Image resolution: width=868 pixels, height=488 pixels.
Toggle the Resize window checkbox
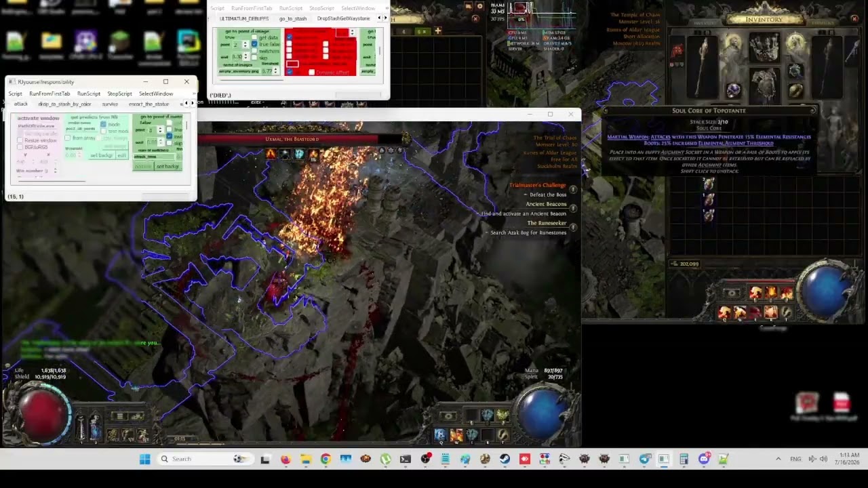point(20,140)
